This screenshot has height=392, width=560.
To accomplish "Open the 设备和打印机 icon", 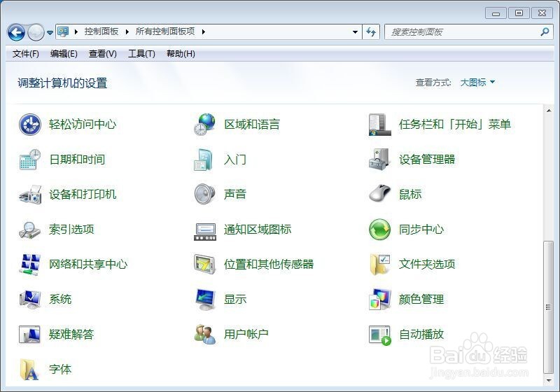I will point(30,194).
